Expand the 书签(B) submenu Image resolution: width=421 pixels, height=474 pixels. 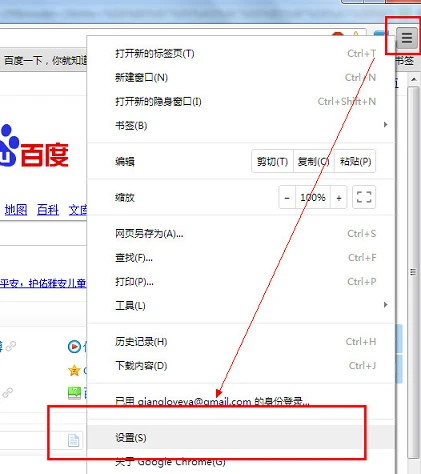[x=241, y=126]
